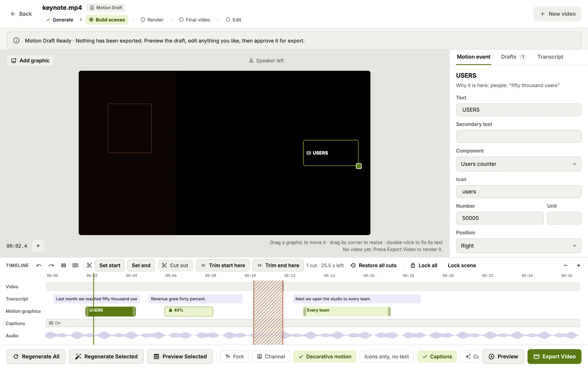Zoom in the timeline with plus
588x368 pixels.
[x=578, y=265]
